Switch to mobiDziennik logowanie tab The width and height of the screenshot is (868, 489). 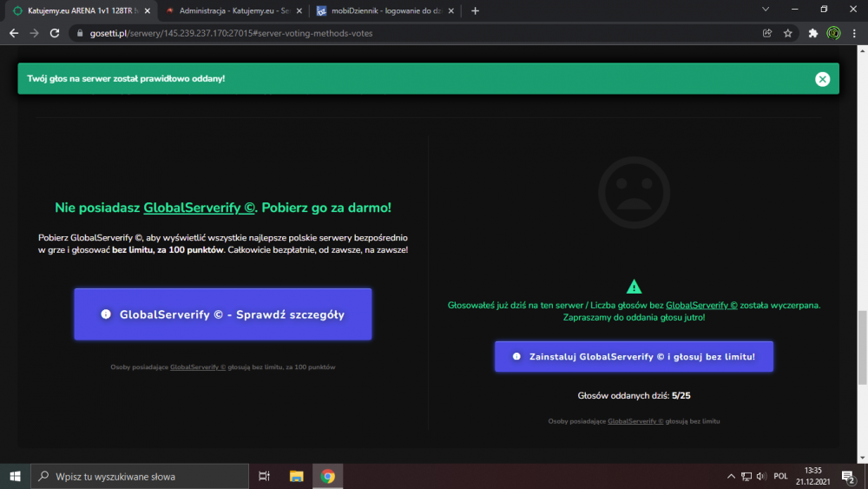point(384,10)
